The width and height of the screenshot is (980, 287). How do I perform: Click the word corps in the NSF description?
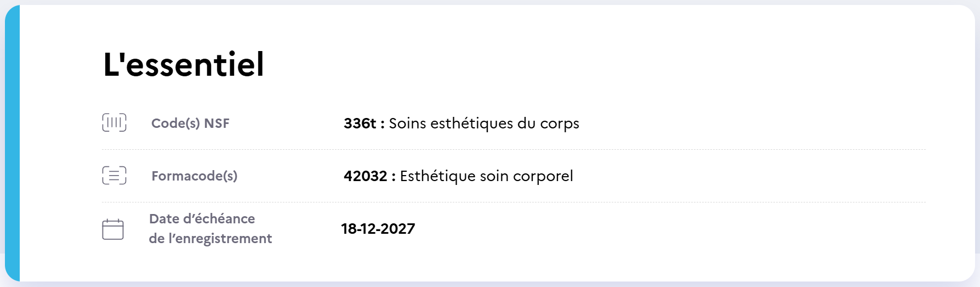(x=559, y=124)
